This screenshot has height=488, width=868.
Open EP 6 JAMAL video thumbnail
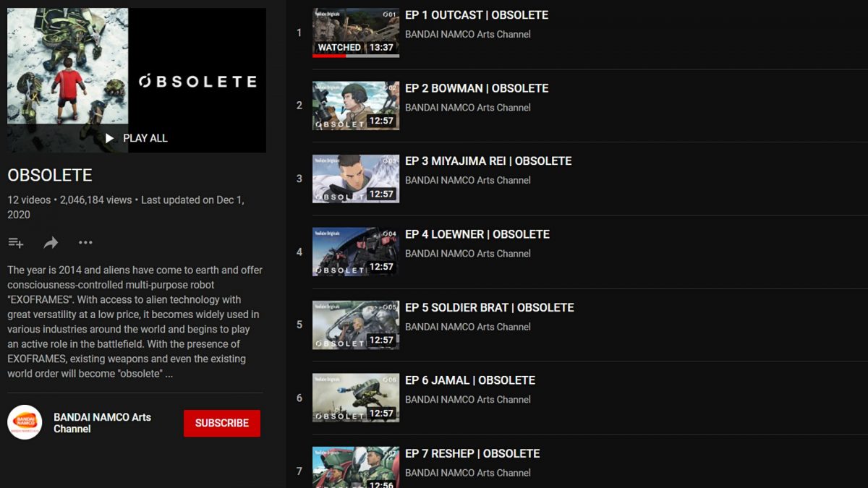(x=355, y=398)
